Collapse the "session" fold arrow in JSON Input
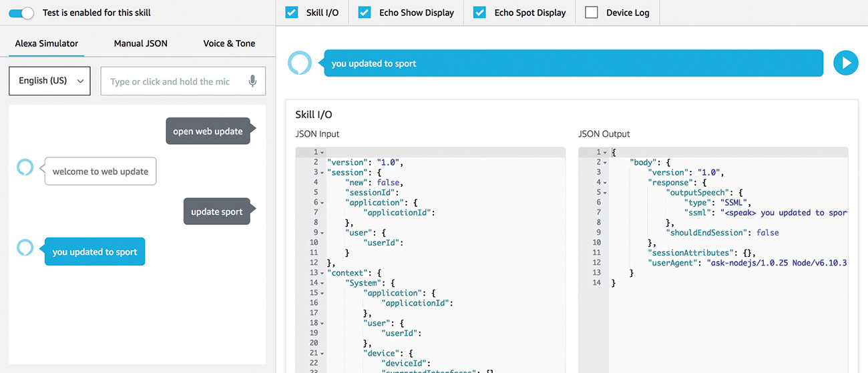This screenshot has width=868, height=373. click(323, 173)
